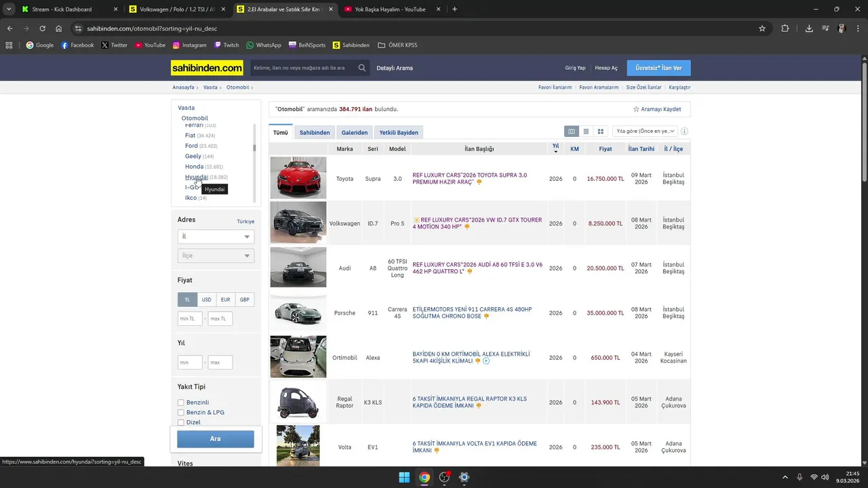Reload the page
The width and height of the screenshot is (868, 488).
[43, 28]
